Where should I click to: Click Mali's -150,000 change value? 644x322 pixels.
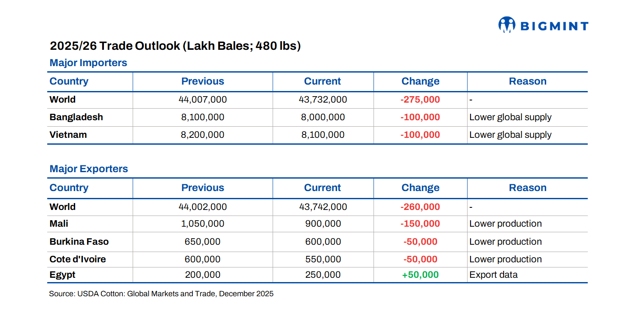point(420,224)
